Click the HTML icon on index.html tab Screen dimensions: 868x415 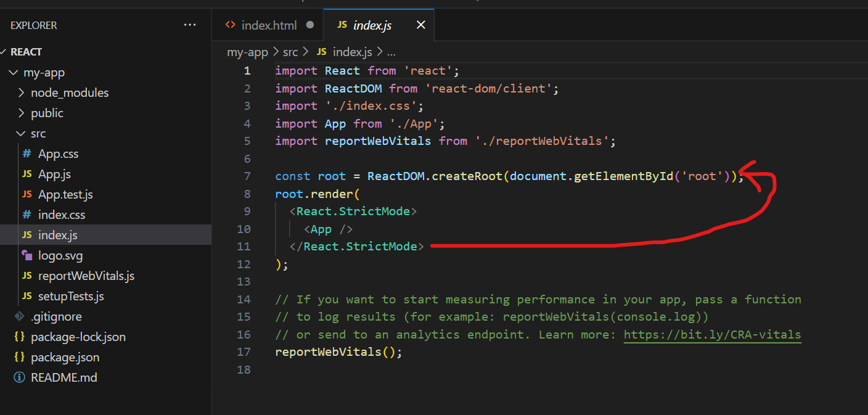coord(230,25)
